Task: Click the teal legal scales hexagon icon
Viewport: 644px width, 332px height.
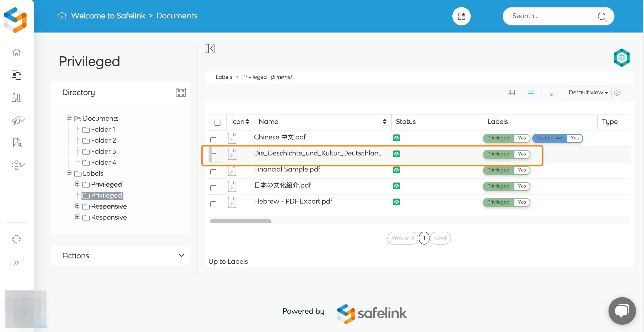Action: coord(622,58)
